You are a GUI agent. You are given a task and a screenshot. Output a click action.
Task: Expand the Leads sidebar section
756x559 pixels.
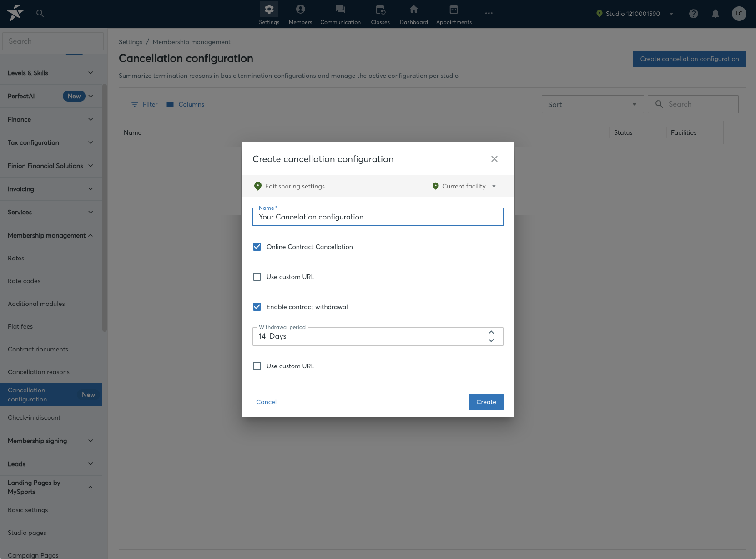[x=51, y=464]
